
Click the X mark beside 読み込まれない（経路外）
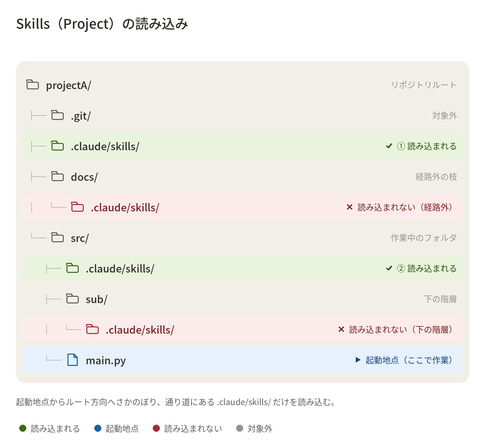pos(349,207)
